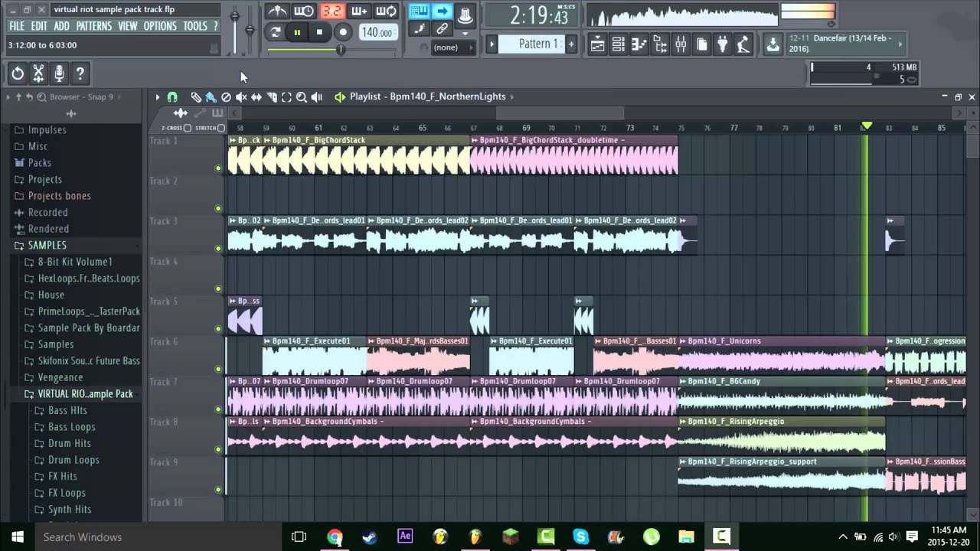Image resolution: width=980 pixels, height=551 pixels.
Task: Click the undo history circular arrow icon
Action: [17, 73]
